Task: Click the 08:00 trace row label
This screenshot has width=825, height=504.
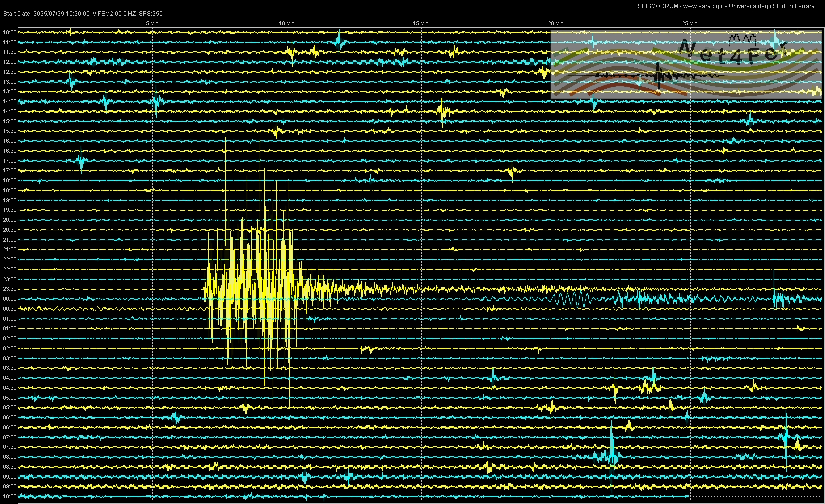Action: [x=10, y=457]
